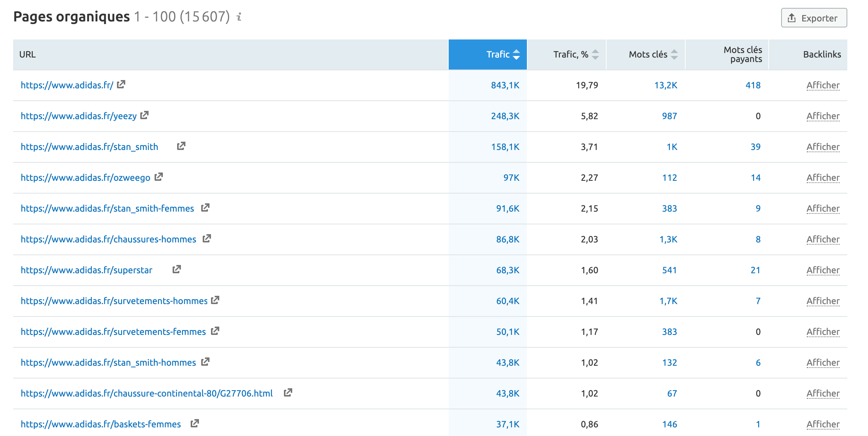Click traffic value 843,1K
The image size is (868, 436).
505,85
